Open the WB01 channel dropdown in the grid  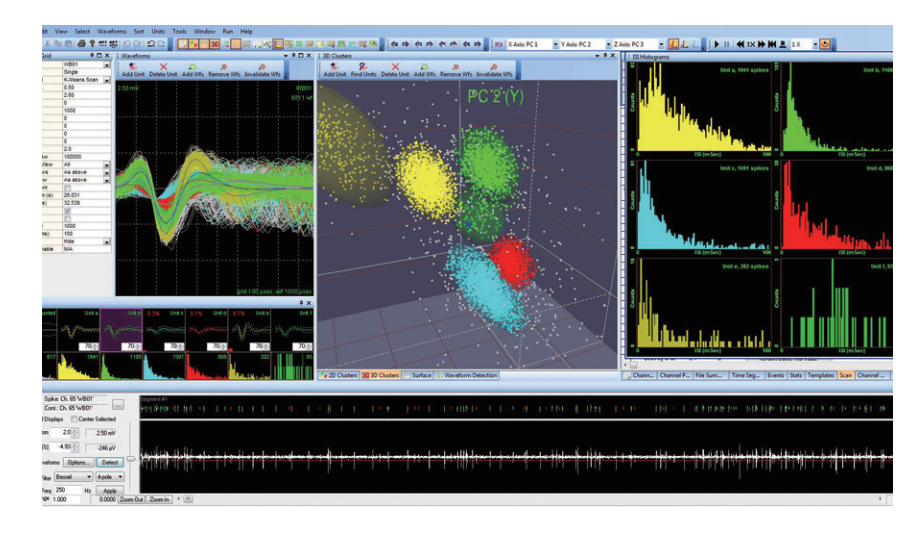coord(107,65)
